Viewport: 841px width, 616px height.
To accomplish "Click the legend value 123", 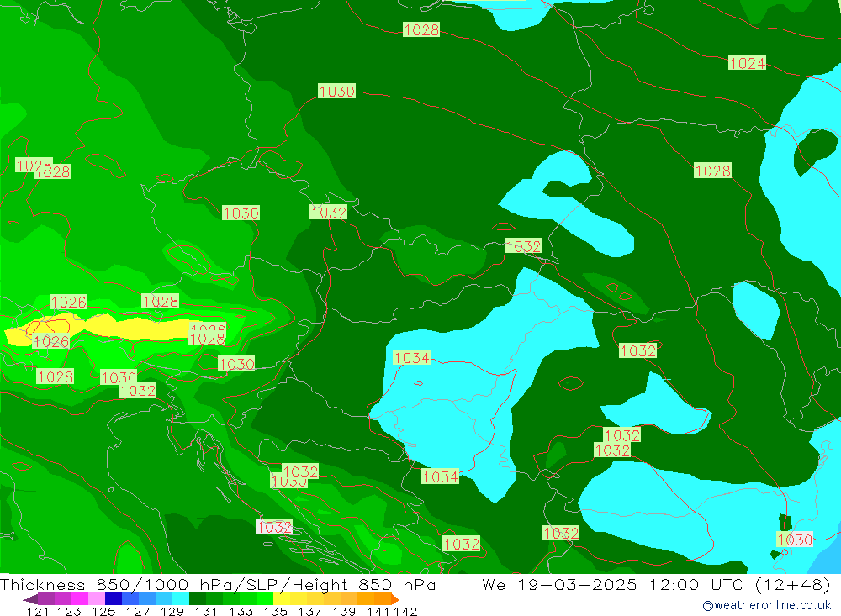I will 69,611.
